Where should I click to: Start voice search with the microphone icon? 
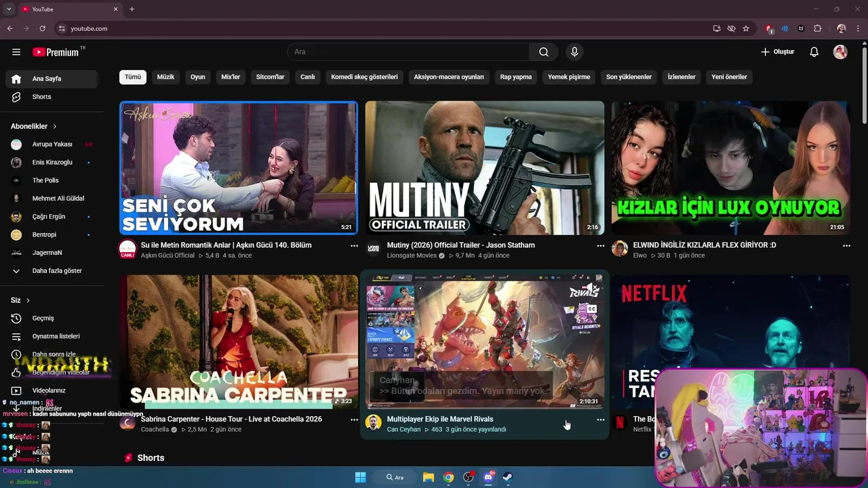[x=574, y=52]
